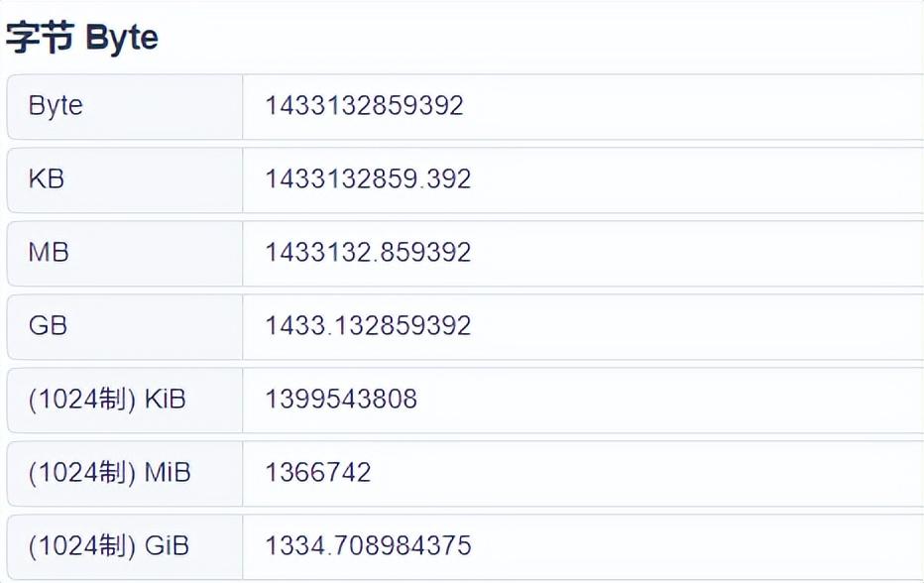
Task: Click the "(1024制) KiB" label
Action: [107, 400]
